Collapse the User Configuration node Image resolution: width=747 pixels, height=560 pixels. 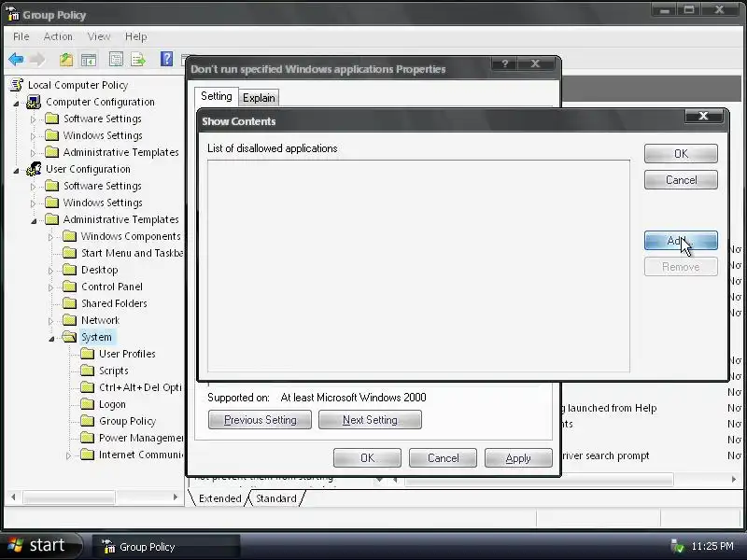[x=16, y=170]
